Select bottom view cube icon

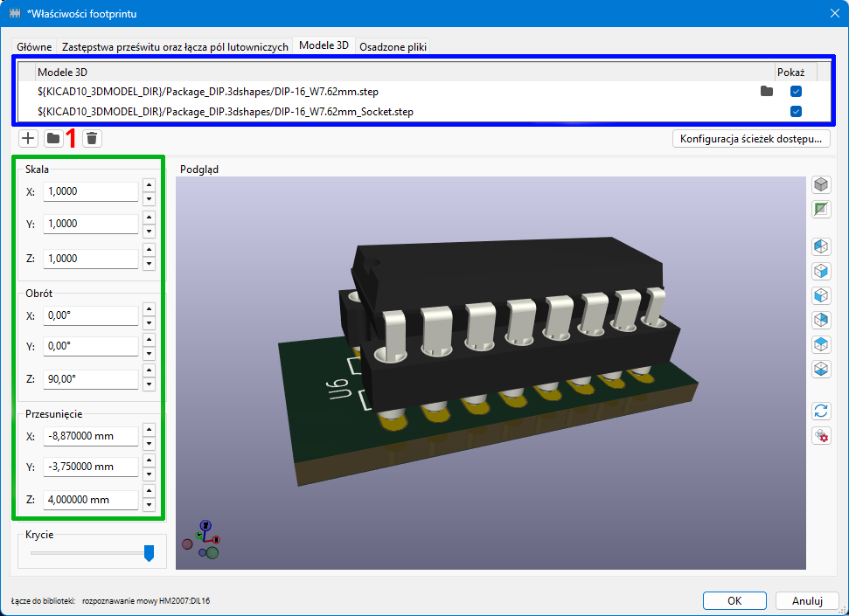click(821, 370)
